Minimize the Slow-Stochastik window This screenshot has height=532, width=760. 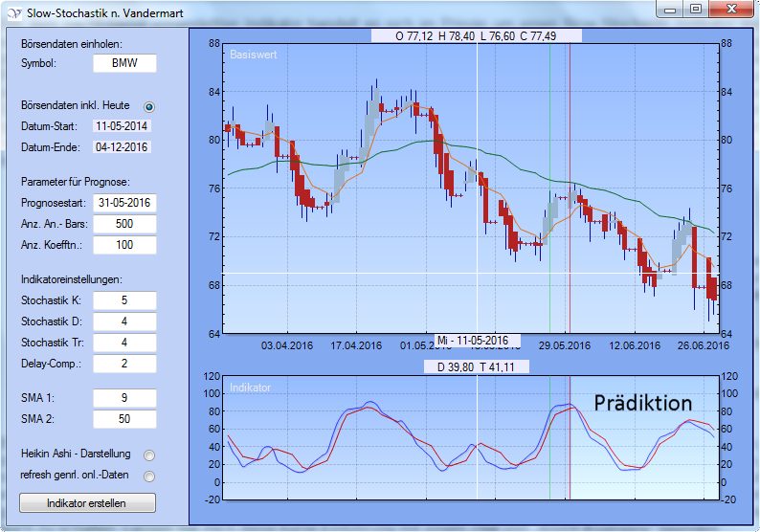click(x=670, y=10)
